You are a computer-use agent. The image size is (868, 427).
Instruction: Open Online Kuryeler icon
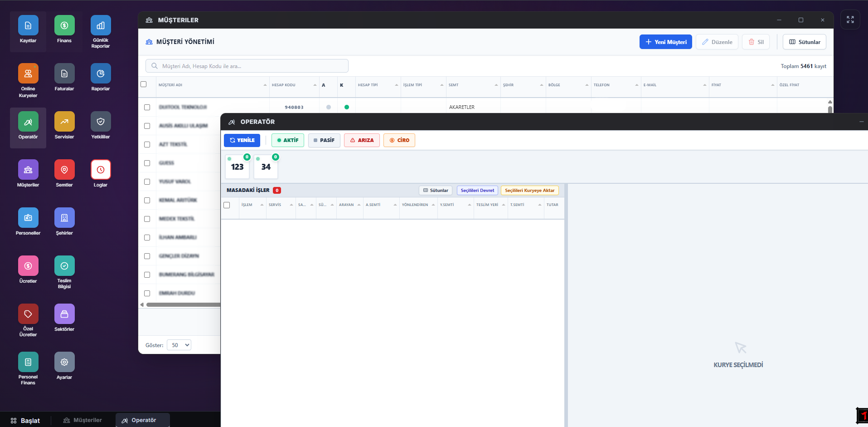(28, 74)
